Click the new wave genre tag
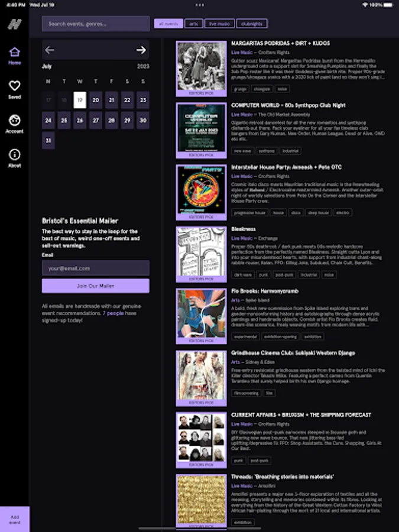 [242, 151]
